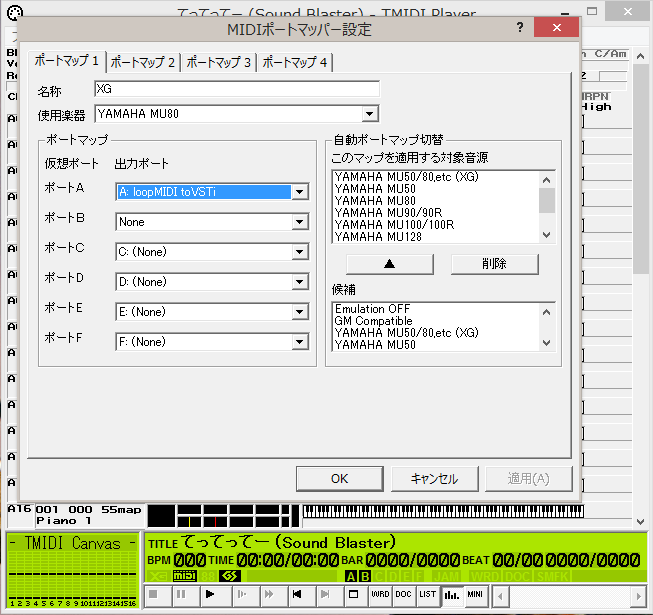Click the 削除 delete button
The height and width of the screenshot is (615, 653).
pos(494,264)
